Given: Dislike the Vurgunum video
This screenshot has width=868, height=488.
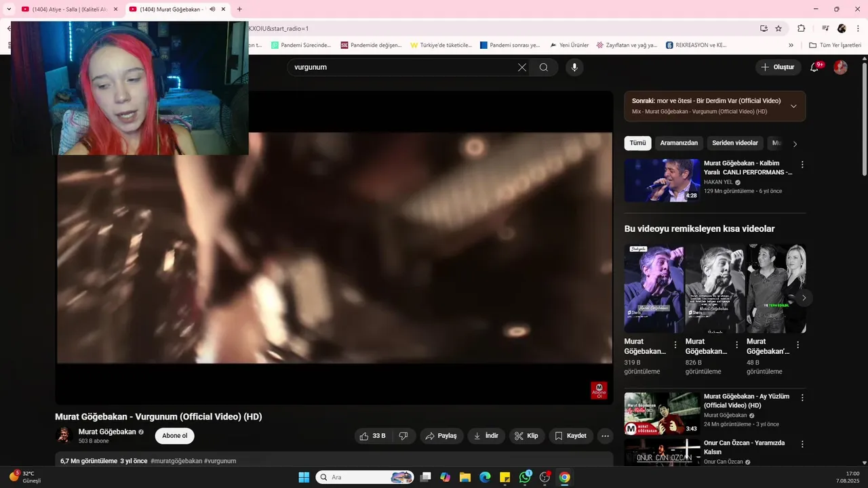Looking at the screenshot, I should click(x=403, y=436).
